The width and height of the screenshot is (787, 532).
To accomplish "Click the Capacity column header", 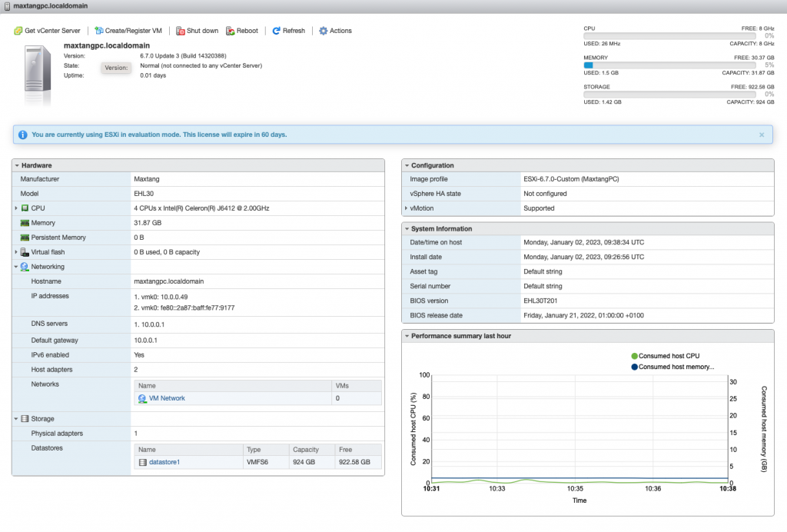I will [x=312, y=450].
